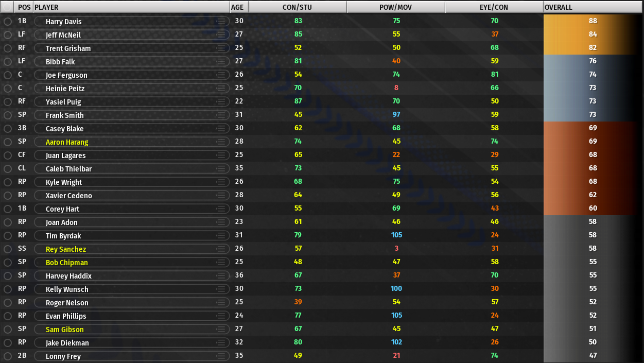Select the radio button for Harry Davis

tap(7, 22)
